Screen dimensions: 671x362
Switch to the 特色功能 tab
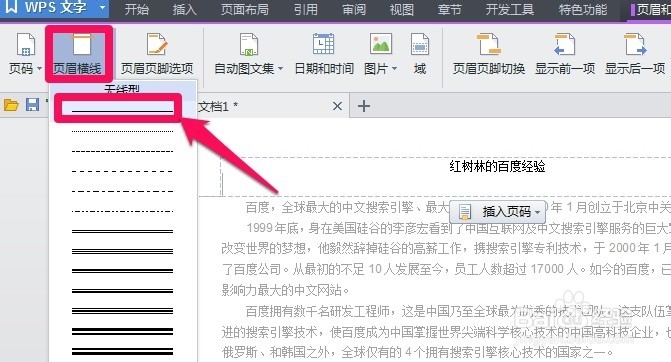pos(583,9)
